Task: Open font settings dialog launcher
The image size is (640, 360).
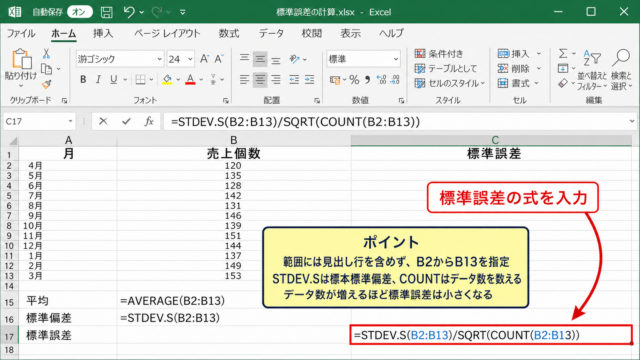Action: click(226, 100)
